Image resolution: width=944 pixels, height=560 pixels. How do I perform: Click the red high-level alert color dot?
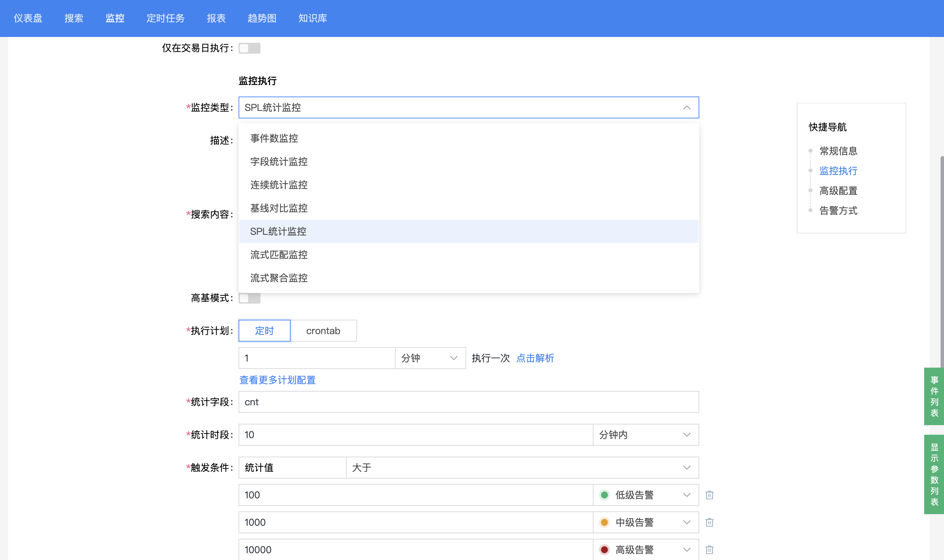[604, 549]
